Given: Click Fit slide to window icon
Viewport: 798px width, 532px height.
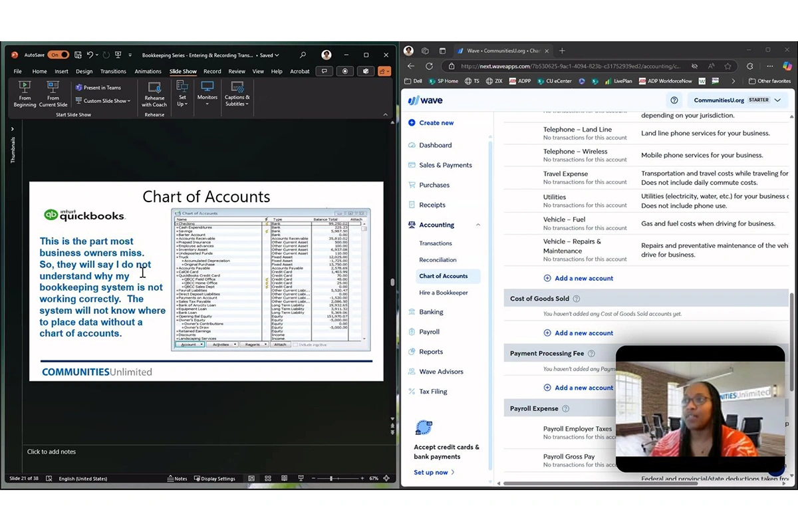Looking at the screenshot, I should pyautogui.click(x=388, y=479).
